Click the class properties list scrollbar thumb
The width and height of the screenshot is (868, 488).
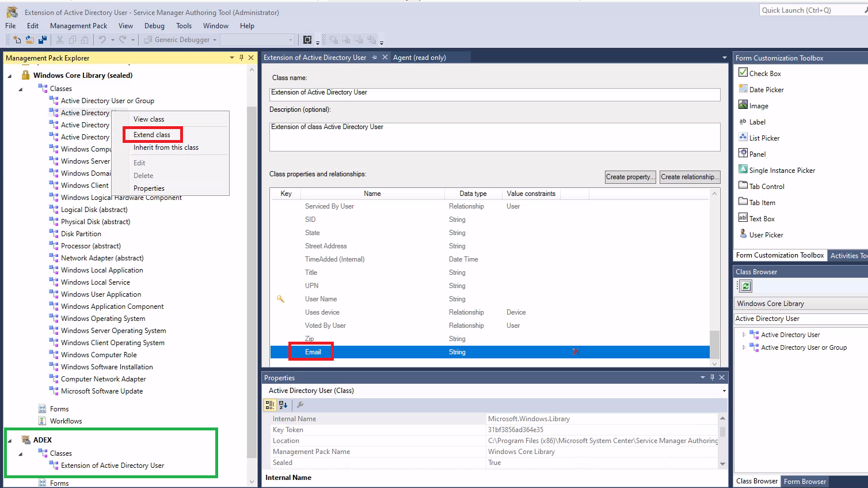click(714, 344)
